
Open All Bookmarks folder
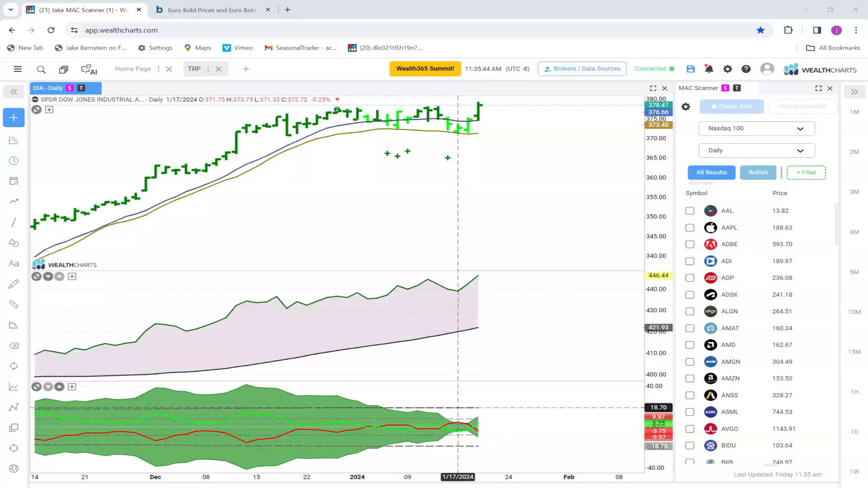point(833,47)
